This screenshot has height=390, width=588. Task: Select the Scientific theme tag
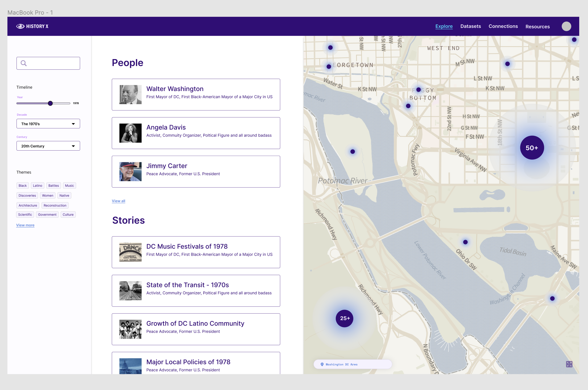25,214
